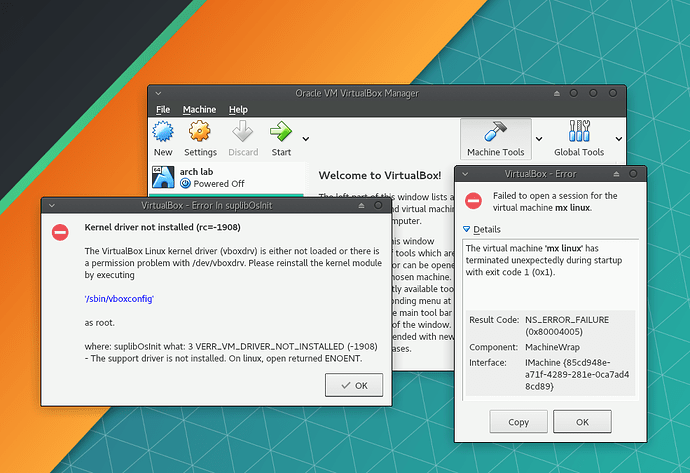Shade the suplibOsInit error dialog

click(361, 205)
